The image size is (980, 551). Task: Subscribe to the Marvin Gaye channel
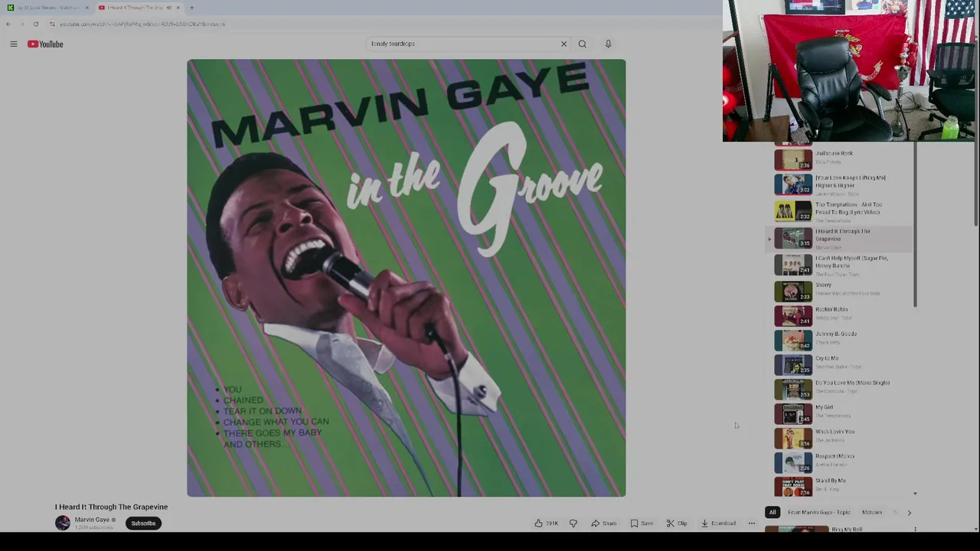[x=143, y=523]
